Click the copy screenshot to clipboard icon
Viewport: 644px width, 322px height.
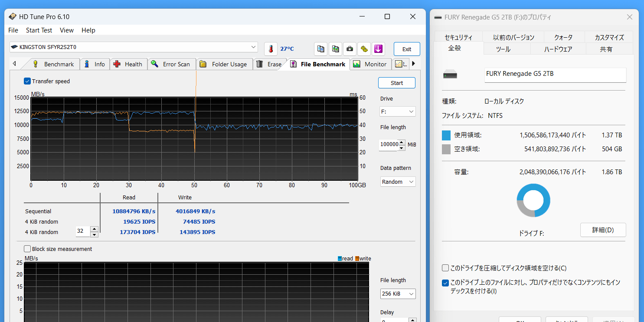(335, 49)
